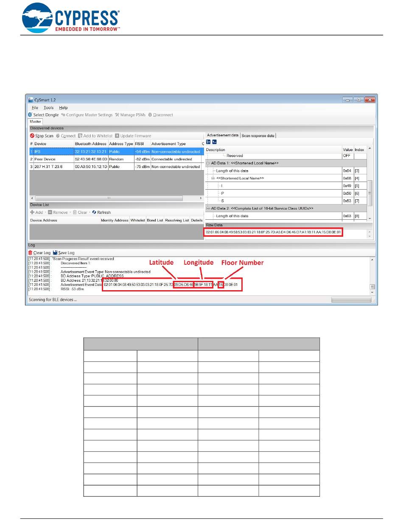
Task: Click the Clear Log label
Action: point(42,253)
